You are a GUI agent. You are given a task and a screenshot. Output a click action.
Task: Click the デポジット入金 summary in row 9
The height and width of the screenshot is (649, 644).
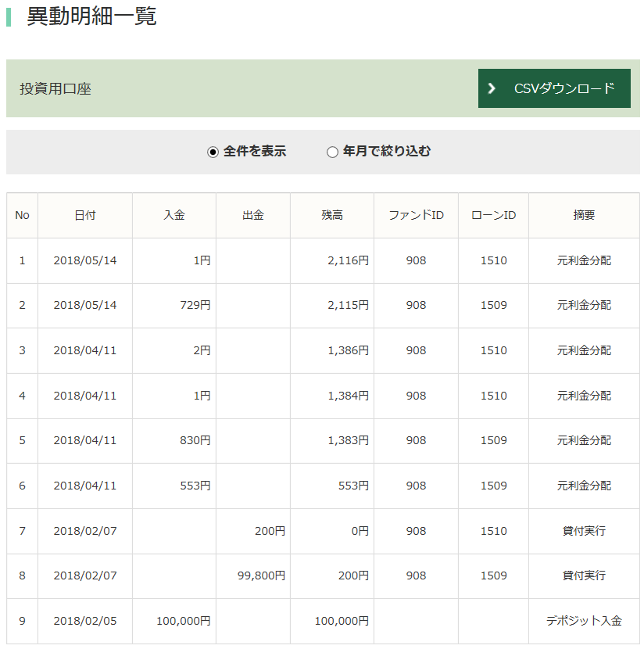coord(584,621)
